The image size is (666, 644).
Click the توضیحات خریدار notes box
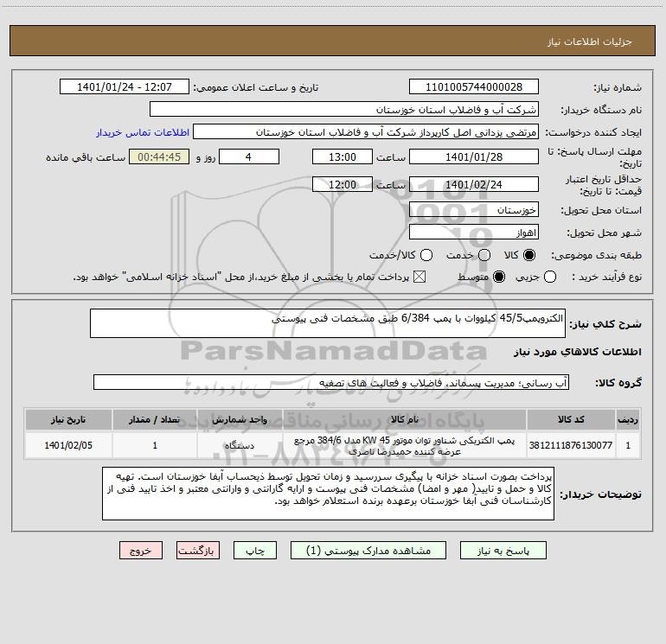coord(328,494)
